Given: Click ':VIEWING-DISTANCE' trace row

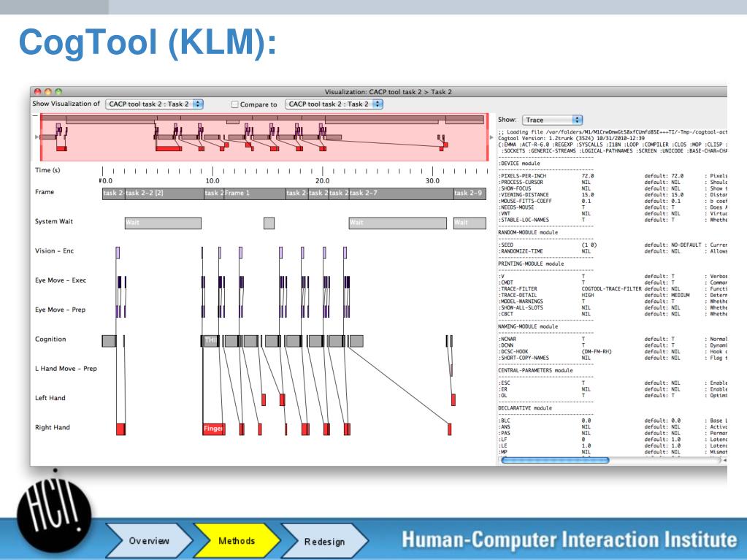Looking at the screenshot, I should click(x=612, y=195).
